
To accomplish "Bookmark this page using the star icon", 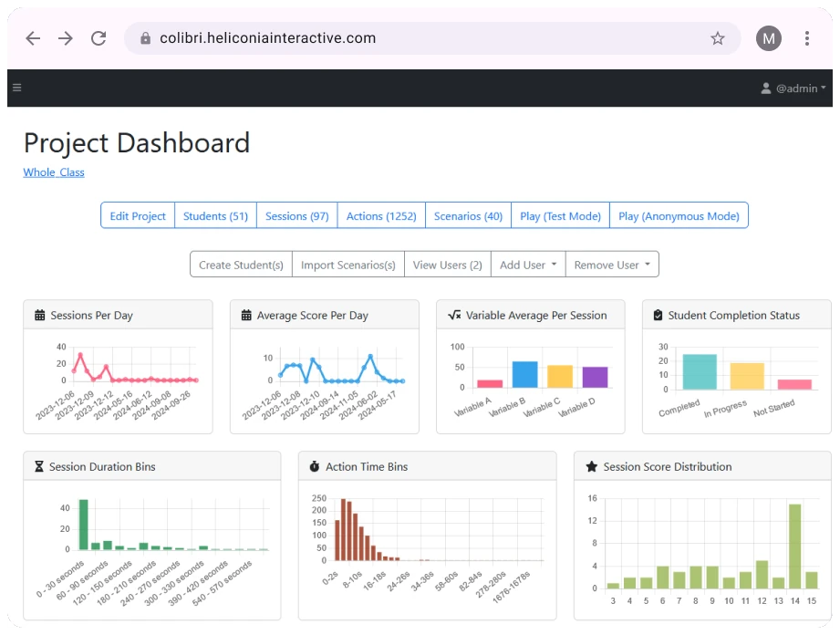I will point(718,38).
